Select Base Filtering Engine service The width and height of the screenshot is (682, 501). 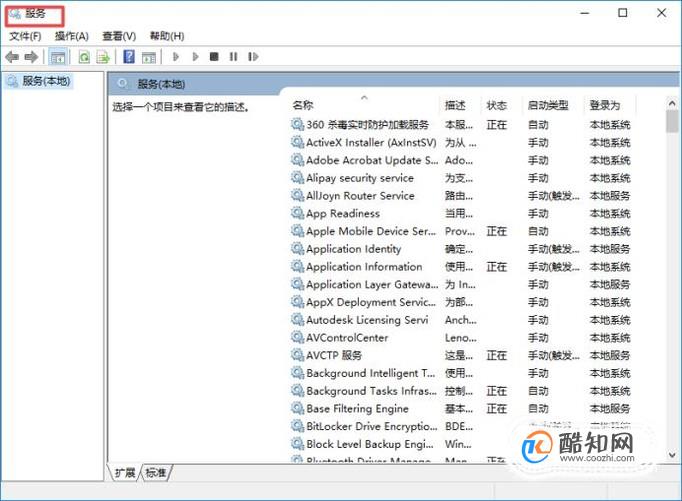[461, 409]
